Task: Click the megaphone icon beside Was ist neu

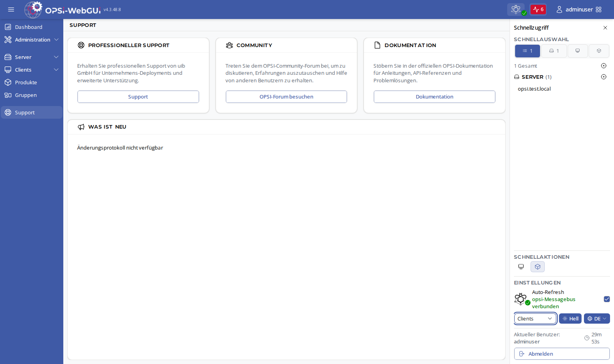Action: click(81, 127)
